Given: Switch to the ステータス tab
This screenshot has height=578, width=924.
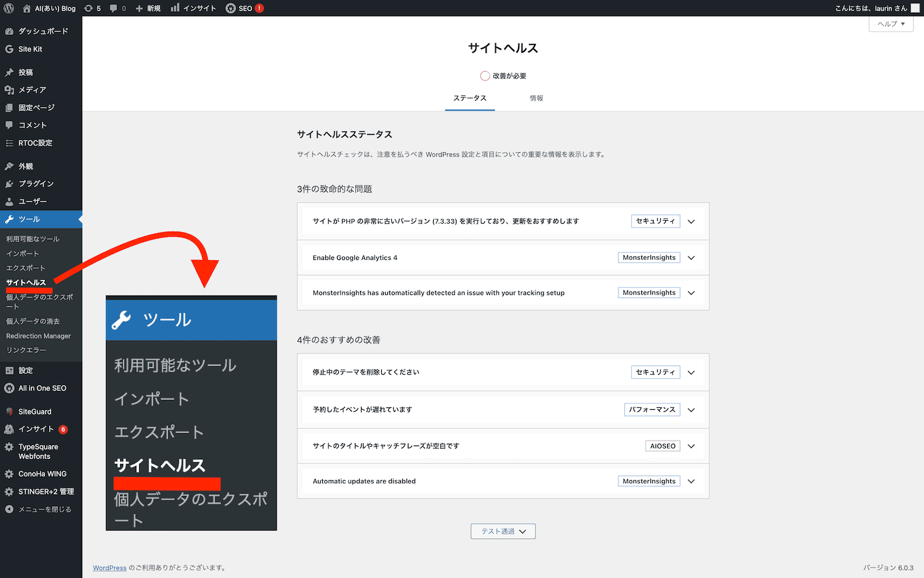Looking at the screenshot, I should [470, 99].
